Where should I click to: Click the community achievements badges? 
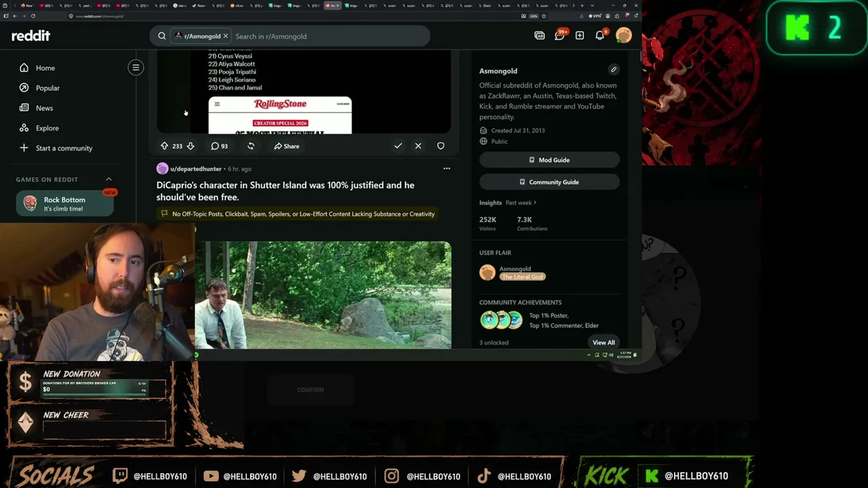click(502, 320)
